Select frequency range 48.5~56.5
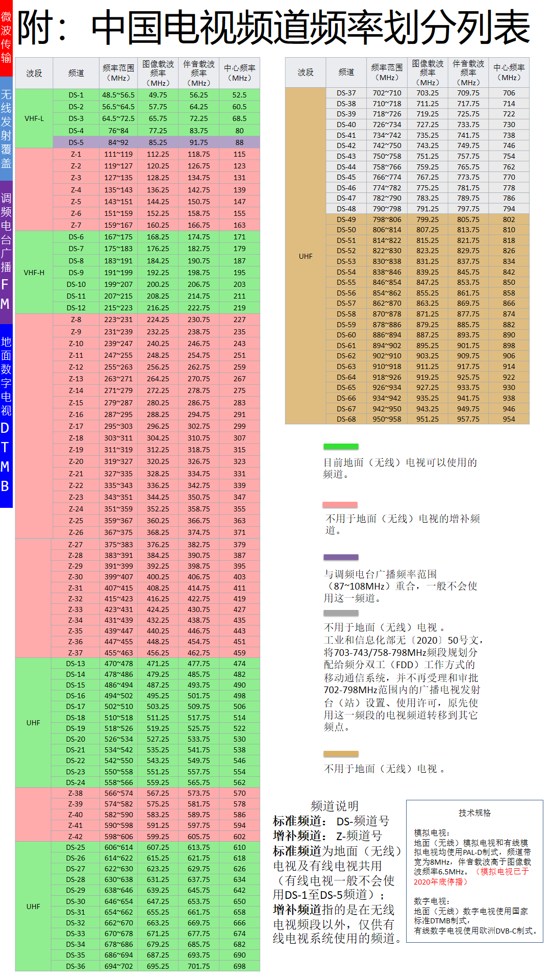The height and width of the screenshot is (980, 551). [x=118, y=95]
